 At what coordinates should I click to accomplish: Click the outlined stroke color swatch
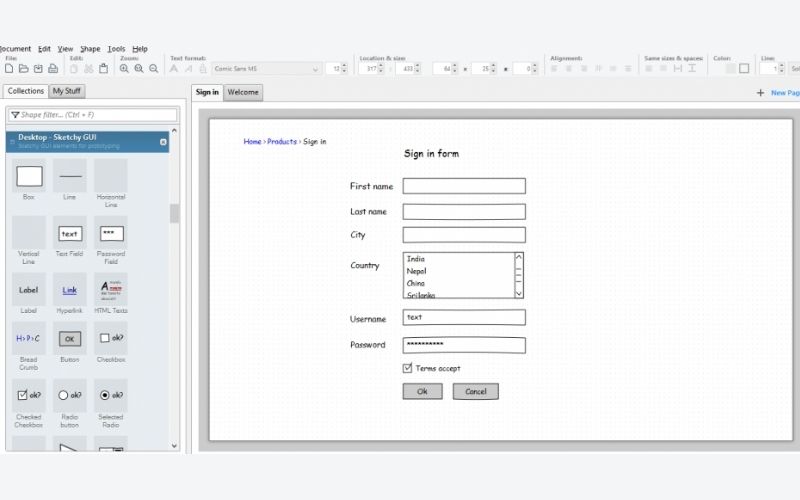pyautogui.click(x=744, y=69)
